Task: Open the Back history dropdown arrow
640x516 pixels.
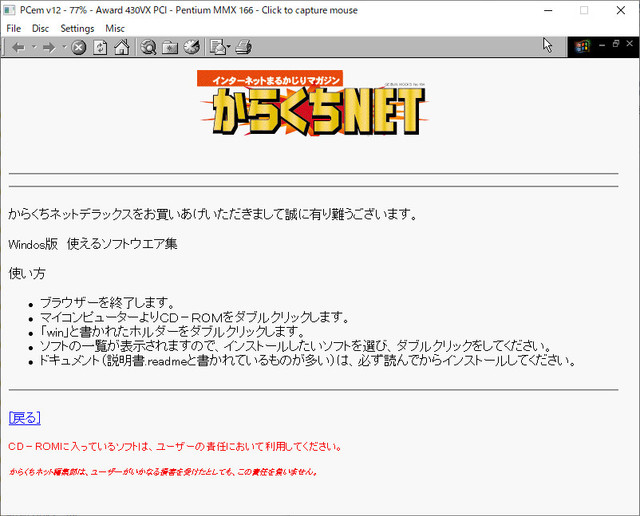Action: [34, 47]
